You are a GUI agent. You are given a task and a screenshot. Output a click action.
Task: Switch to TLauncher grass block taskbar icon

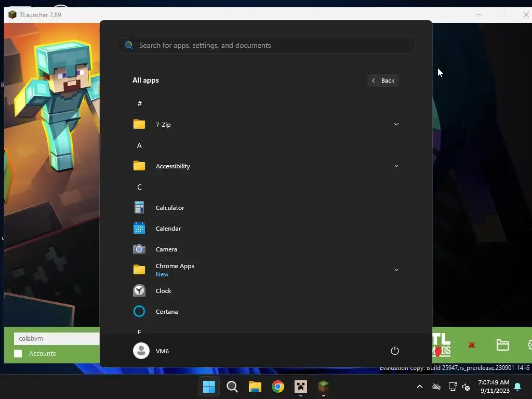point(324,387)
